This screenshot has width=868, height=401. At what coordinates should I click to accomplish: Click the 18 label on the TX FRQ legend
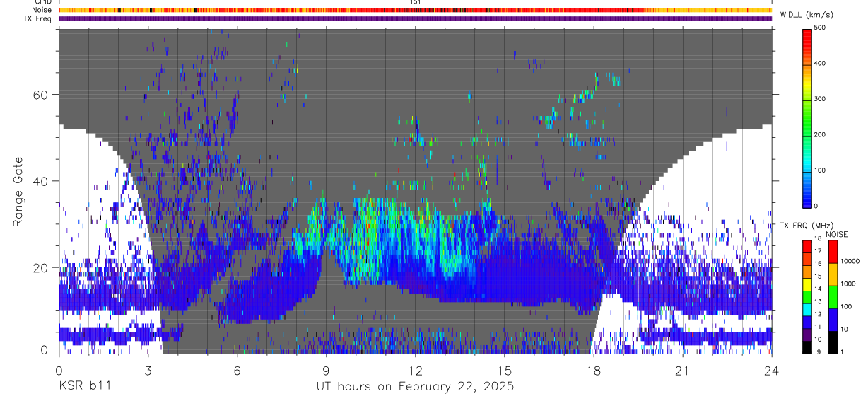pyautogui.click(x=818, y=238)
